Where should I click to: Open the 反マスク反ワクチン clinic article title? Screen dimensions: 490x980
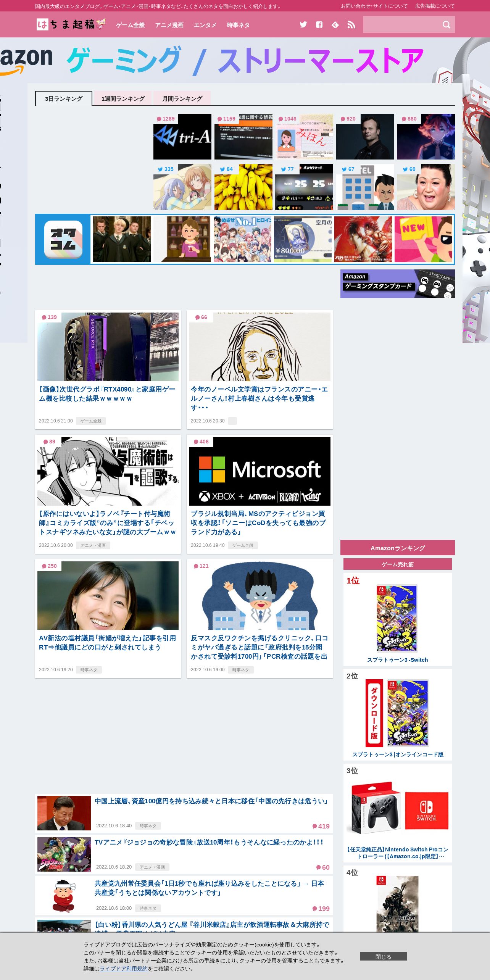pos(260,647)
